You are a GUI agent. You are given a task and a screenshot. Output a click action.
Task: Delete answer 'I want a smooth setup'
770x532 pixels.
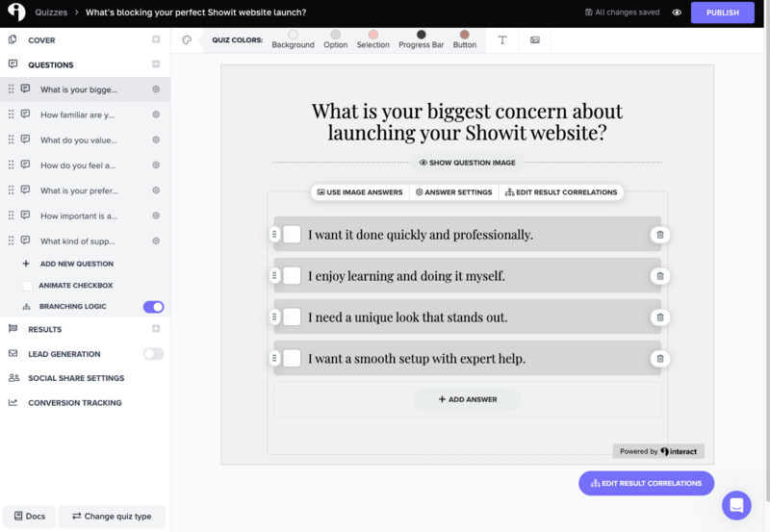coord(660,358)
